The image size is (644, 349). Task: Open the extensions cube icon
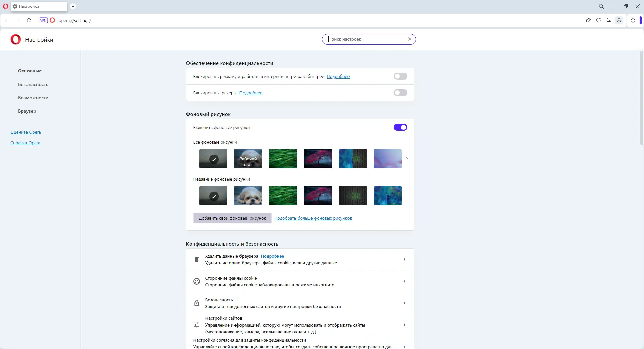click(x=633, y=20)
